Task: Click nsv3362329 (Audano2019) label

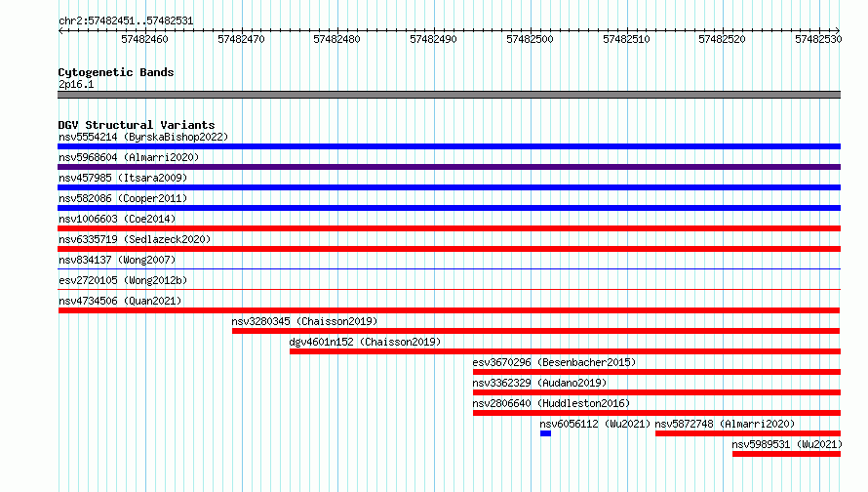Action: (539, 383)
